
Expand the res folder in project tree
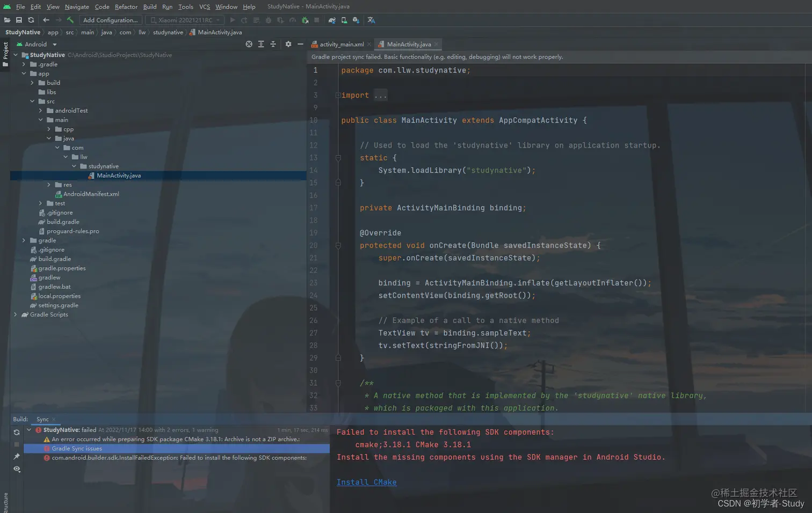coord(49,185)
